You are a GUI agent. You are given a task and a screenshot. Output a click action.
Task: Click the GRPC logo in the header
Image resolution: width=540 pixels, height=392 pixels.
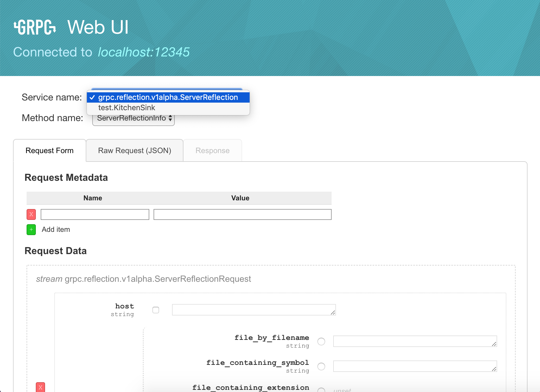point(34,27)
